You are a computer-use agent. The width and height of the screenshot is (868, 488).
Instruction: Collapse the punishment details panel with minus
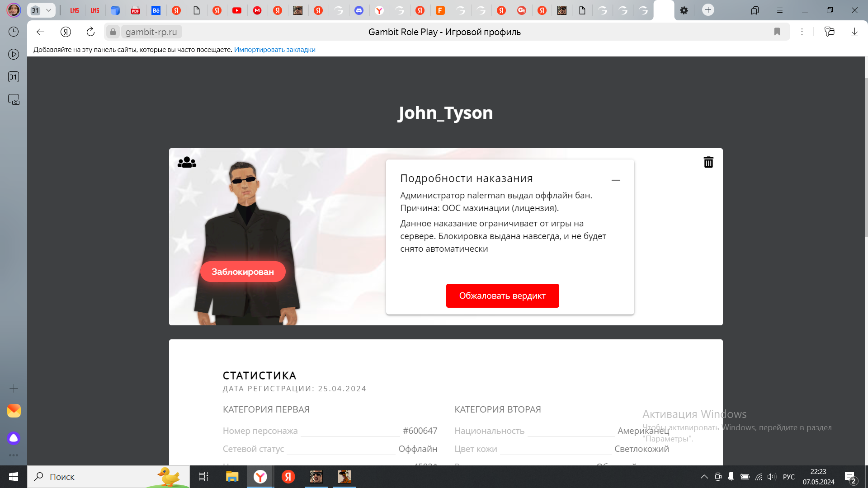pos(616,180)
